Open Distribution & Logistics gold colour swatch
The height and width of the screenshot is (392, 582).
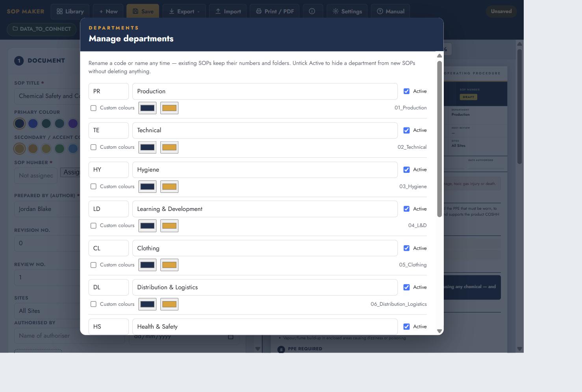169,304
